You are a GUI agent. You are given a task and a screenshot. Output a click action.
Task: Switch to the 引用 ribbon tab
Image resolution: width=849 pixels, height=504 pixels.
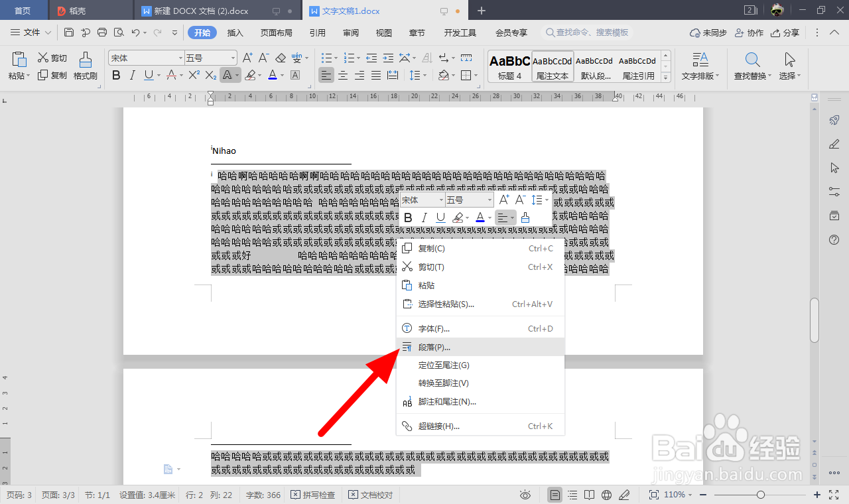(x=317, y=32)
